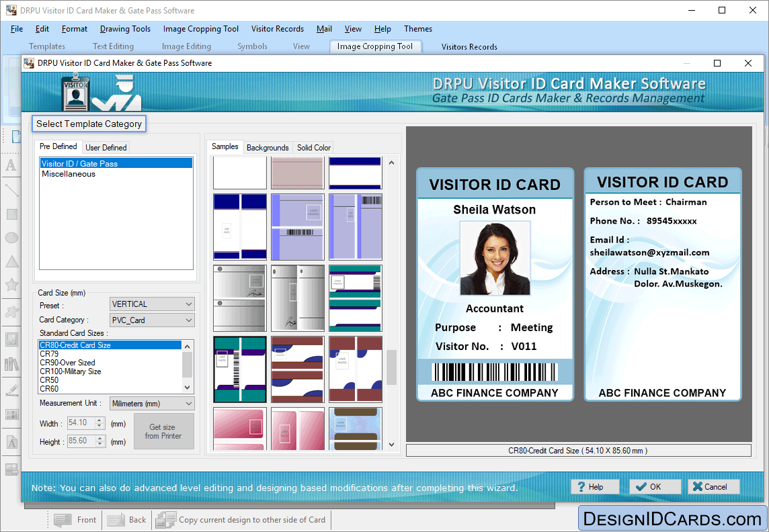This screenshot has width=769, height=532.
Task: Click the Width input field
Action: [81, 423]
